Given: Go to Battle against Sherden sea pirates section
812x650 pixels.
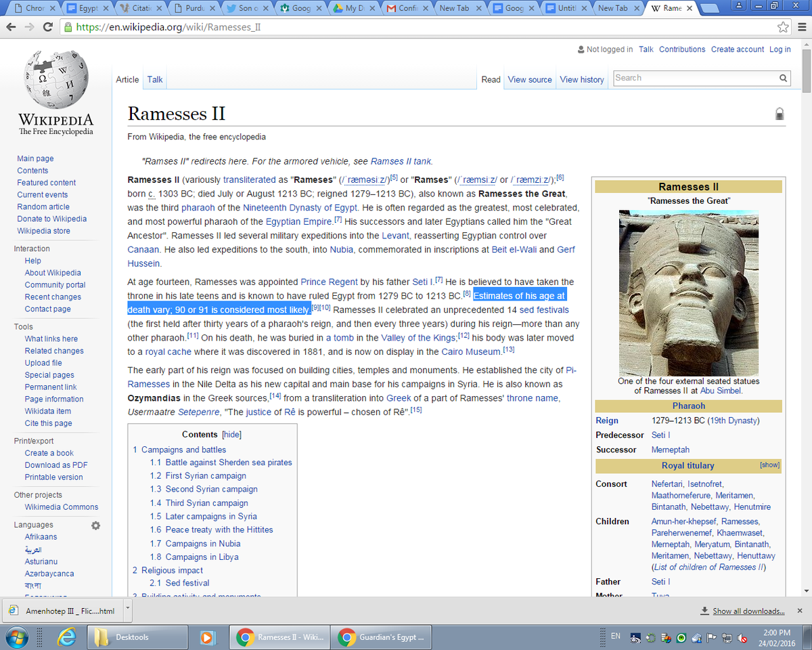Looking at the screenshot, I should 221,462.
